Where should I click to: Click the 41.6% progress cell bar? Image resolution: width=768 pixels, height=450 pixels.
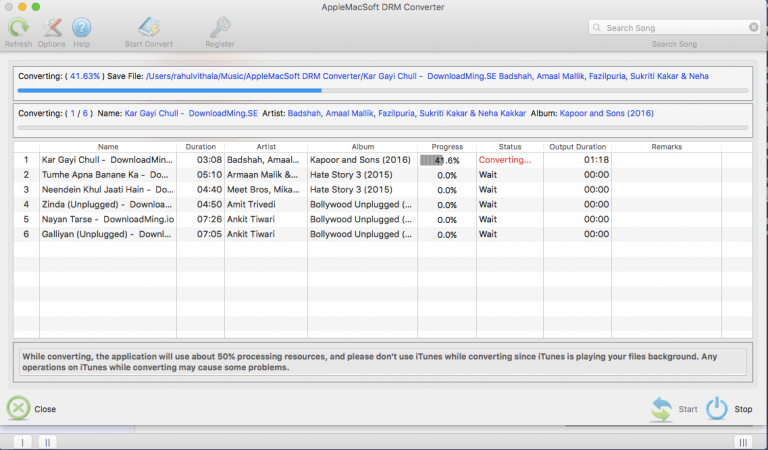(447, 160)
